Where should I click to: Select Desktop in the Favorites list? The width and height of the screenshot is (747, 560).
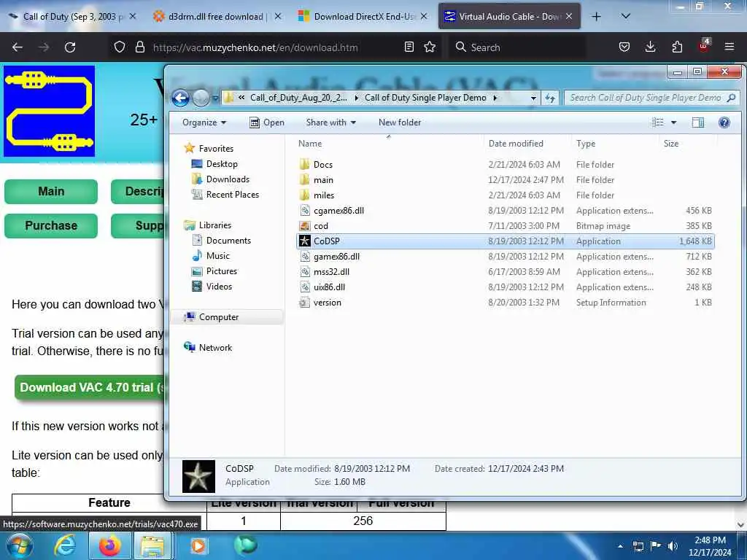222,164
